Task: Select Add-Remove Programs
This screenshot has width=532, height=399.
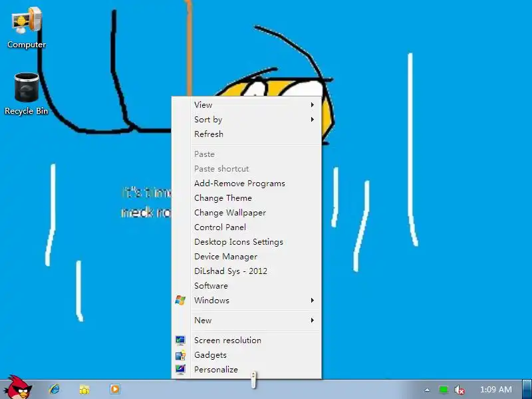Action: (246, 184)
